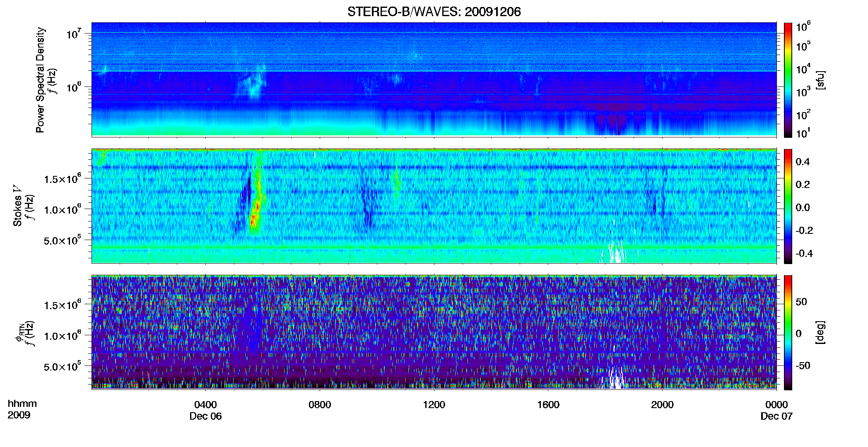This screenshot has height=447, width=868.
Task: Click the Stokes V colorbar
Action: point(788,206)
